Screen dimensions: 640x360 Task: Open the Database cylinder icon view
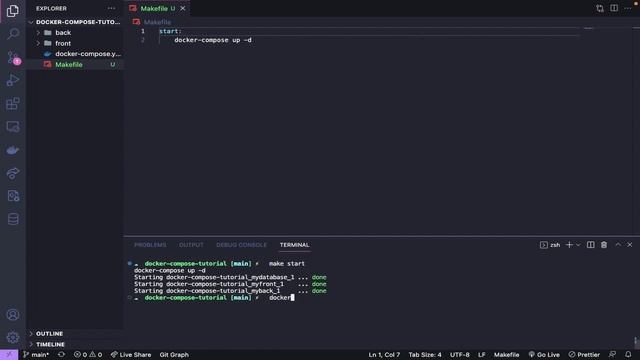(x=13, y=219)
